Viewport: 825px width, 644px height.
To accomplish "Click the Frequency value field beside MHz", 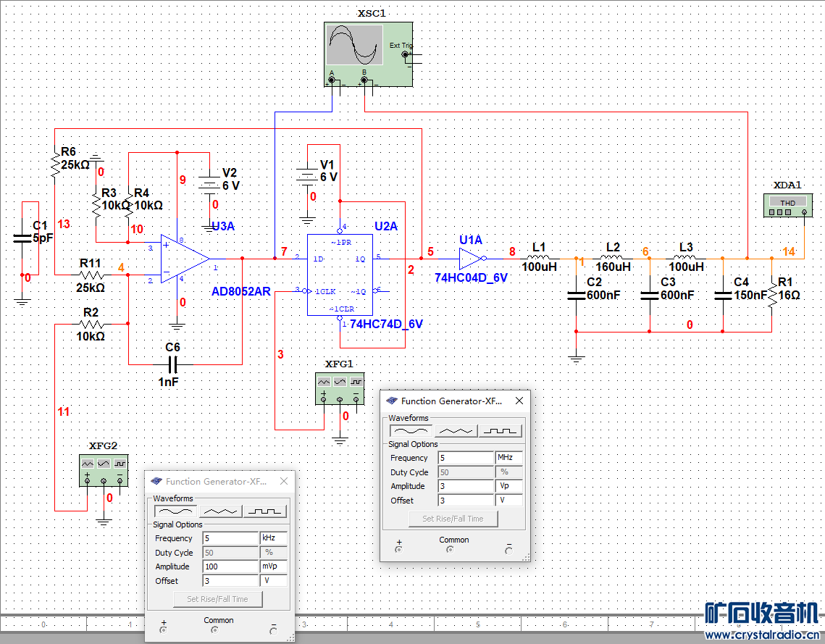I will (466, 458).
